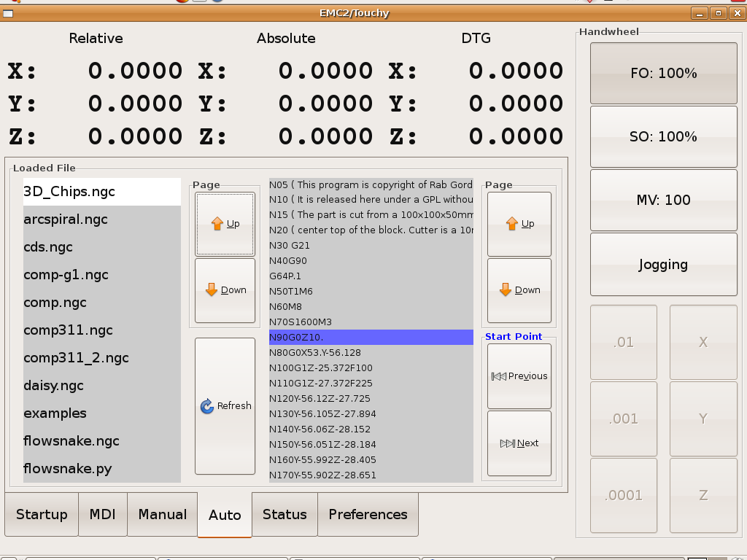This screenshot has width=747, height=560.
Task: Choose flowsnake.py in the file list
Action: coord(102,469)
